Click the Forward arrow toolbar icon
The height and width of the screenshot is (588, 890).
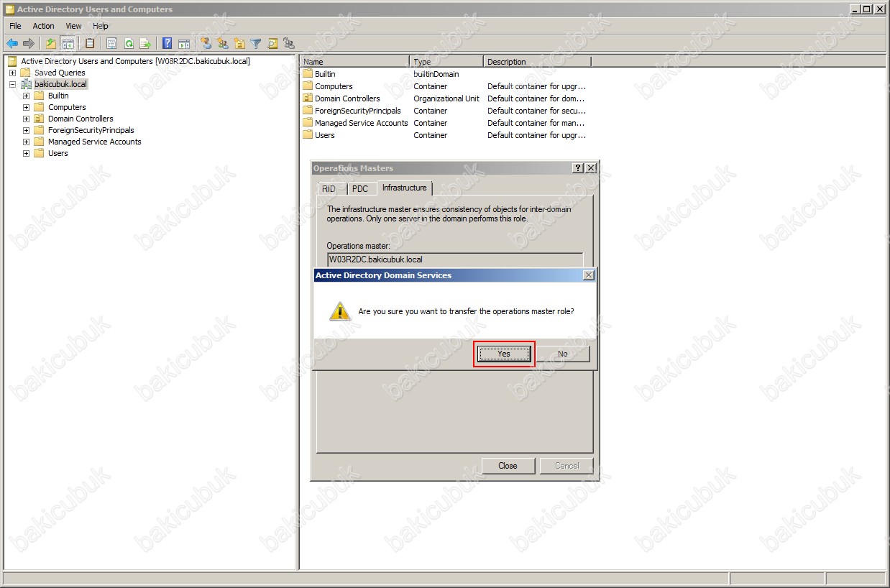[x=29, y=44]
